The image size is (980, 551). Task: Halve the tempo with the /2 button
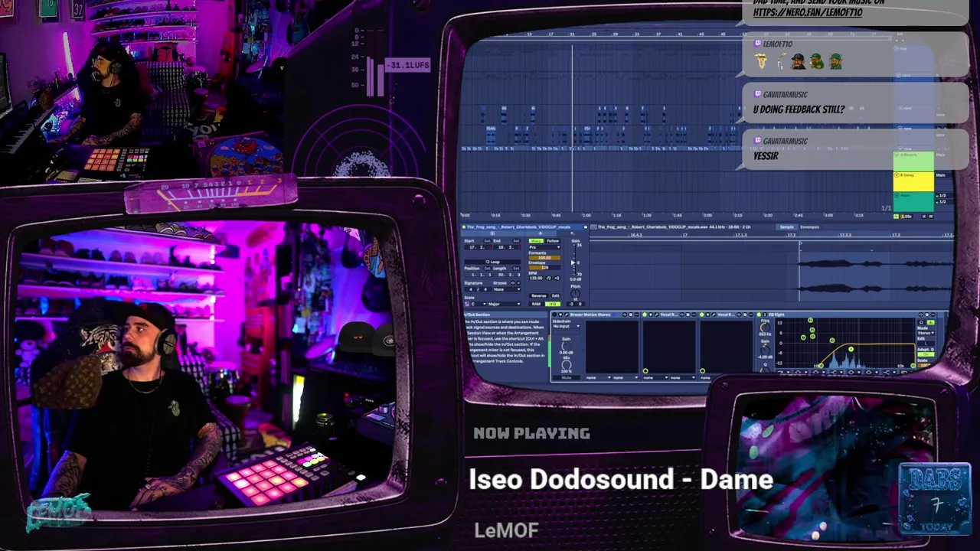point(548,278)
